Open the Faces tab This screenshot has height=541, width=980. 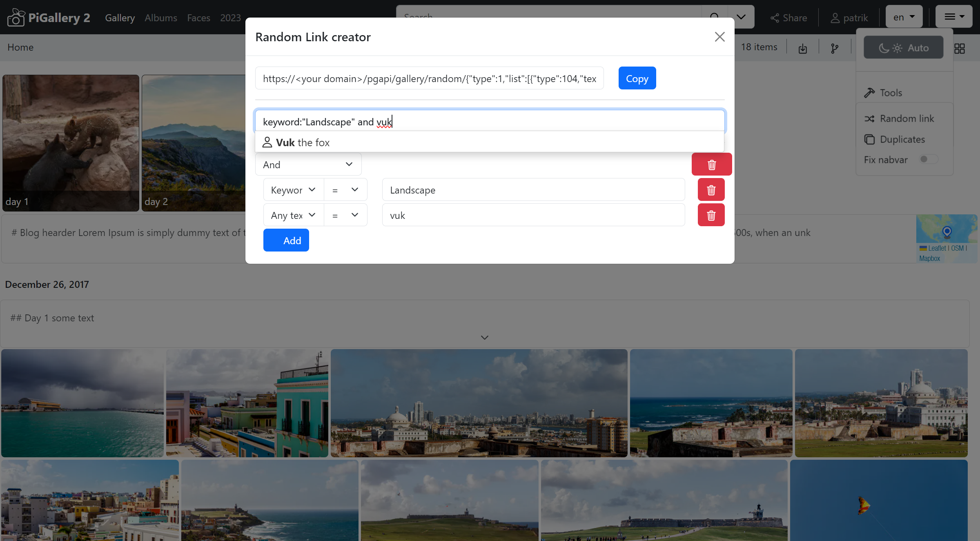pos(198,18)
